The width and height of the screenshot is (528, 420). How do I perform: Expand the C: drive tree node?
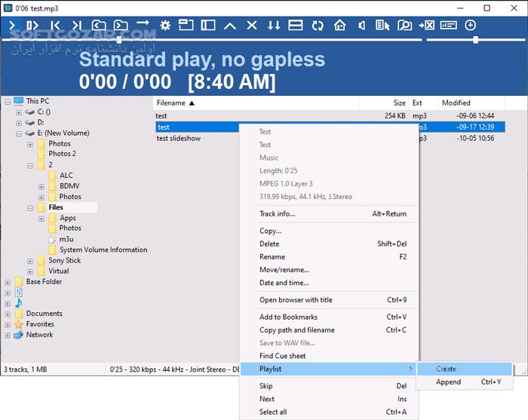[19, 112]
